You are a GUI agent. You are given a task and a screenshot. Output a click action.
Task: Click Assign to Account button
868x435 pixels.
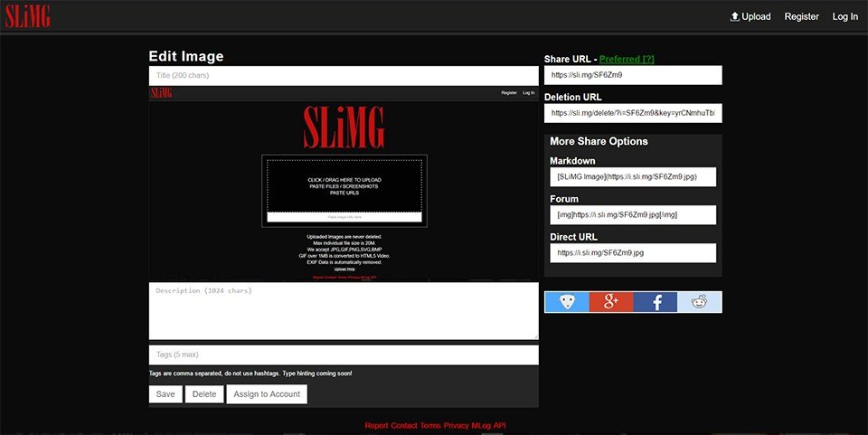tap(267, 394)
